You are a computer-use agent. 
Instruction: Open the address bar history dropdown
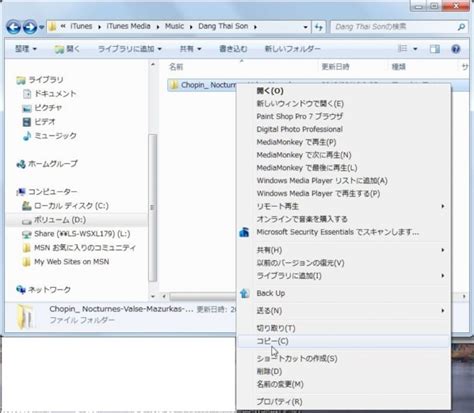coord(306,27)
